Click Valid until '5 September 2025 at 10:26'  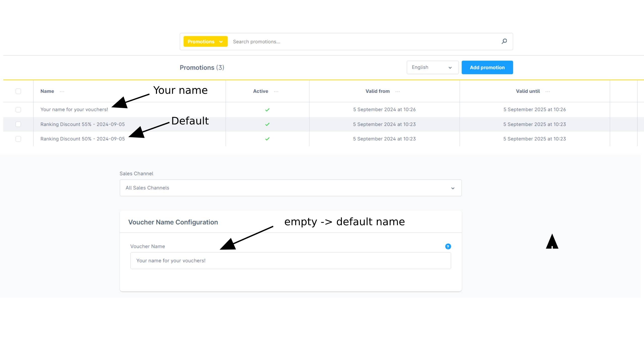click(x=535, y=110)
